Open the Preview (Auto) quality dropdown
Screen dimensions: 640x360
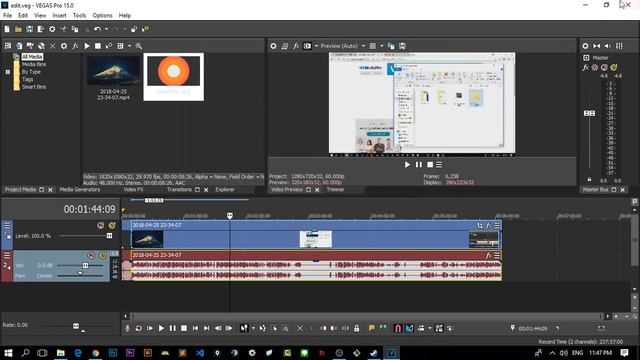342,46
